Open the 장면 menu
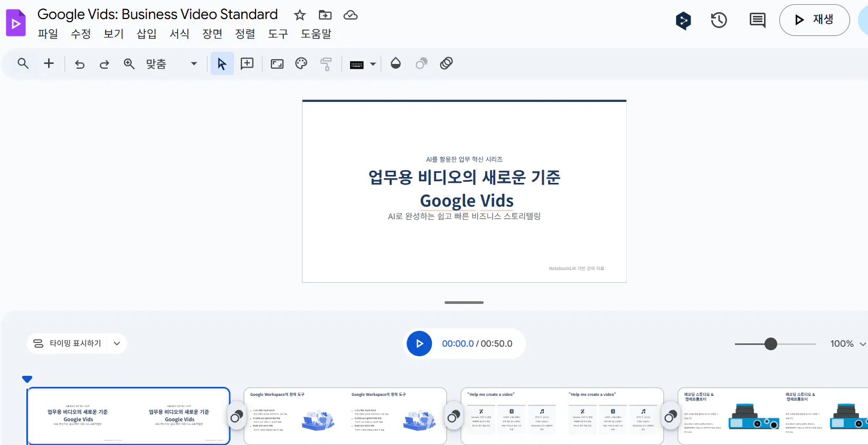The height and width of the screenshot is (445, 868). (212, 34)
